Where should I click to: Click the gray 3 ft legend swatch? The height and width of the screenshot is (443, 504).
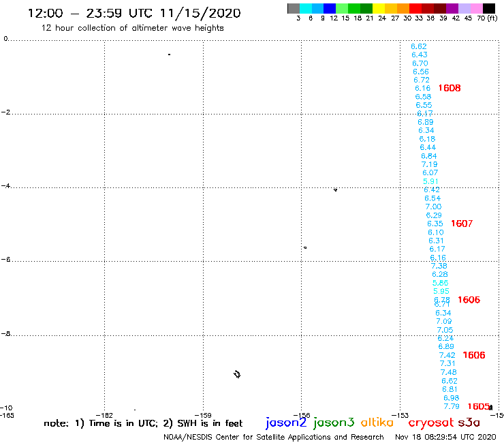[294, 8]
